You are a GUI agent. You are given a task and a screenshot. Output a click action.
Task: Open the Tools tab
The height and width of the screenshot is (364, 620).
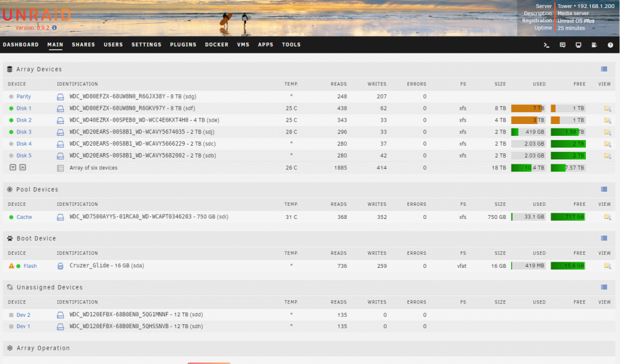[291, 45]
